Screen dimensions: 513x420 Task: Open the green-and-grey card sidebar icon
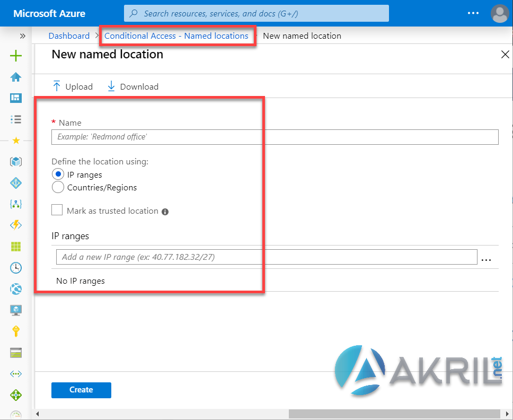(x=16, y=353)
